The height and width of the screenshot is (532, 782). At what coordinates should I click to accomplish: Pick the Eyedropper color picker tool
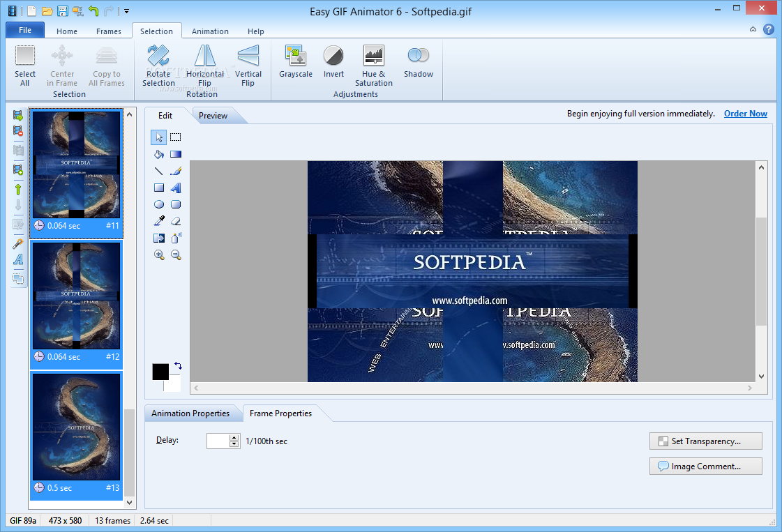click(x=159, y=221)
